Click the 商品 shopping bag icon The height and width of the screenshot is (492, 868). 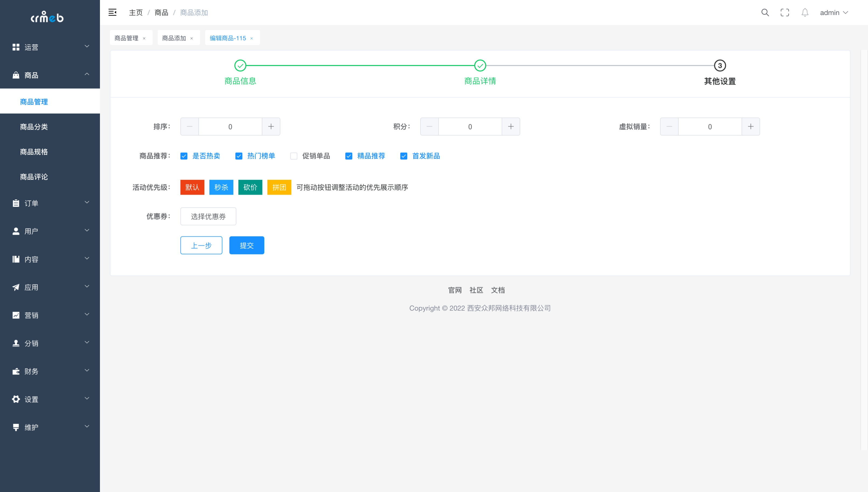pyautogui.click(x=16, y=75)
